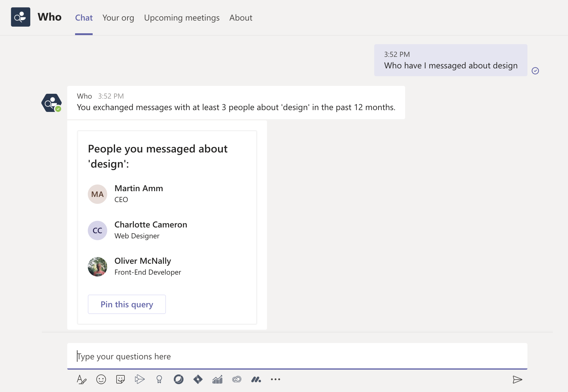Click the CC avatar
568x392 pixels.
(x=97, y=230)
